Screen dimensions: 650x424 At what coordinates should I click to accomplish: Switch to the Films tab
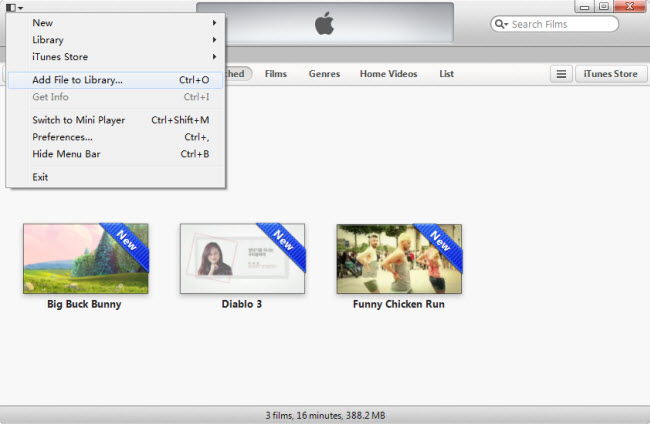[x=276, y=74]
